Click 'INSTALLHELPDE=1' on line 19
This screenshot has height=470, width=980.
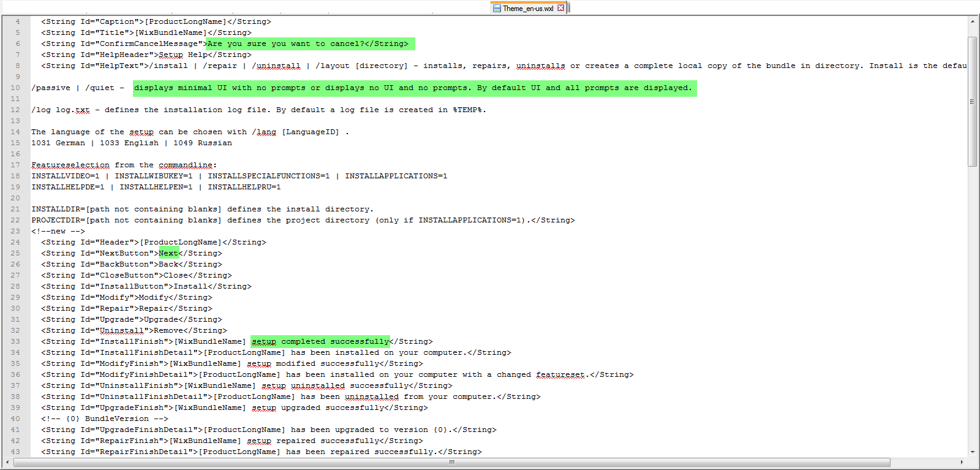[x=68, y=187]
